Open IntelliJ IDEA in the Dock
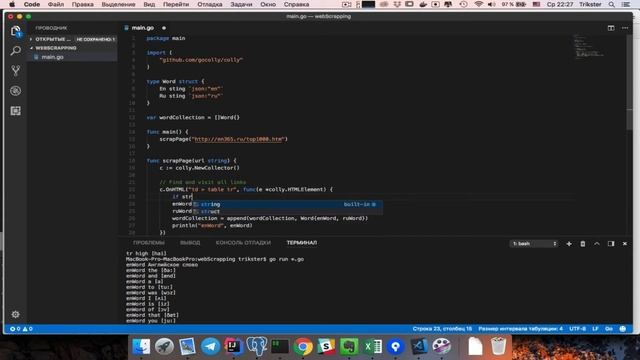640x360 pixels. coord(233,347)
